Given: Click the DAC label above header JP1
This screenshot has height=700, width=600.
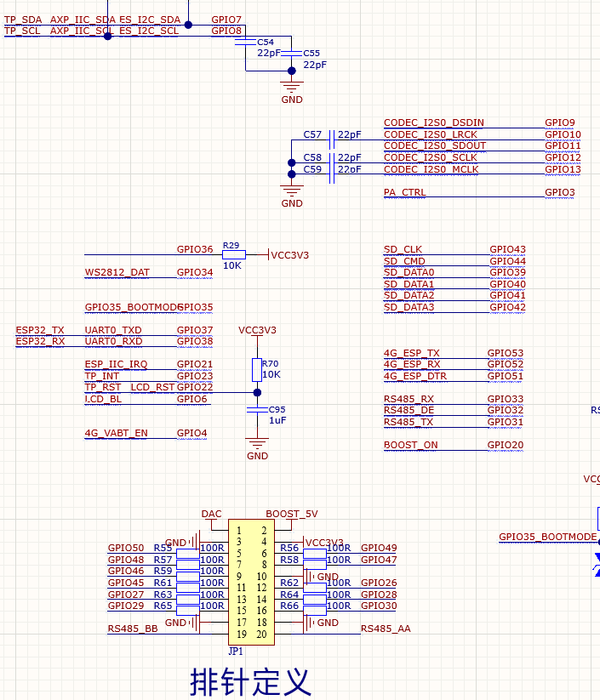Looking at the screenshot, I should pyautogui.click(x=211, y=515).
